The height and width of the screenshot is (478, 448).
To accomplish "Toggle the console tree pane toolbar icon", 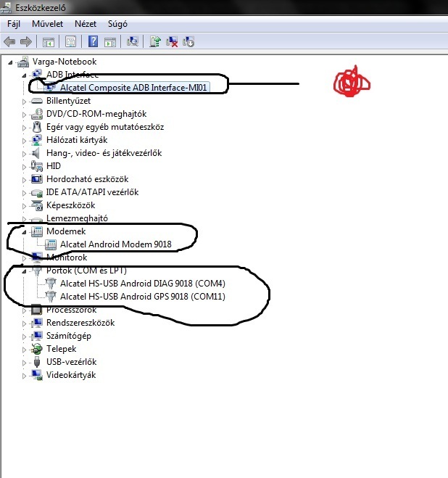I will 49,42.
